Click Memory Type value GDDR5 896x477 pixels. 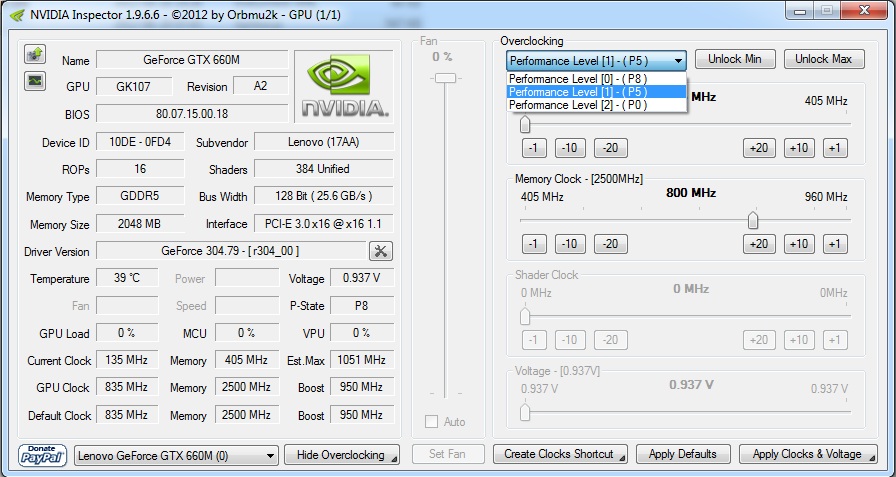pyautogui.click(x=140, y=196)
